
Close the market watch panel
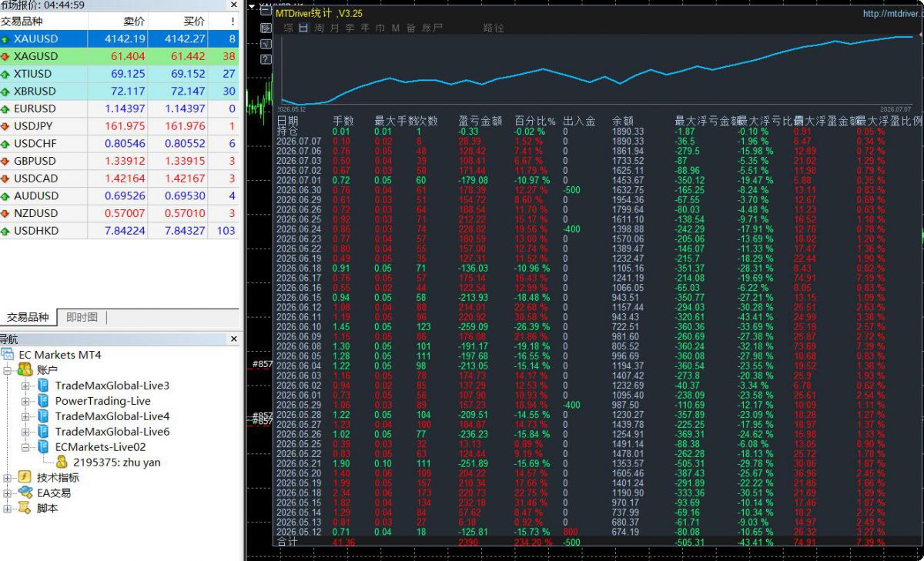point(234,5)
